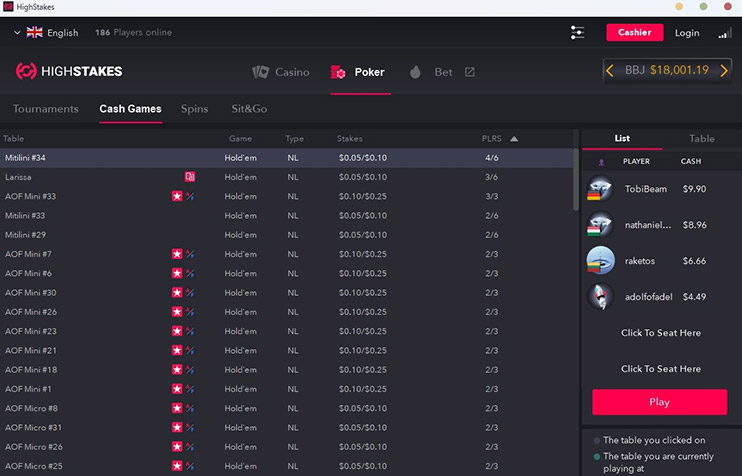
Task: Show the next jackpot with right arrow
Action: pos(724,70)
